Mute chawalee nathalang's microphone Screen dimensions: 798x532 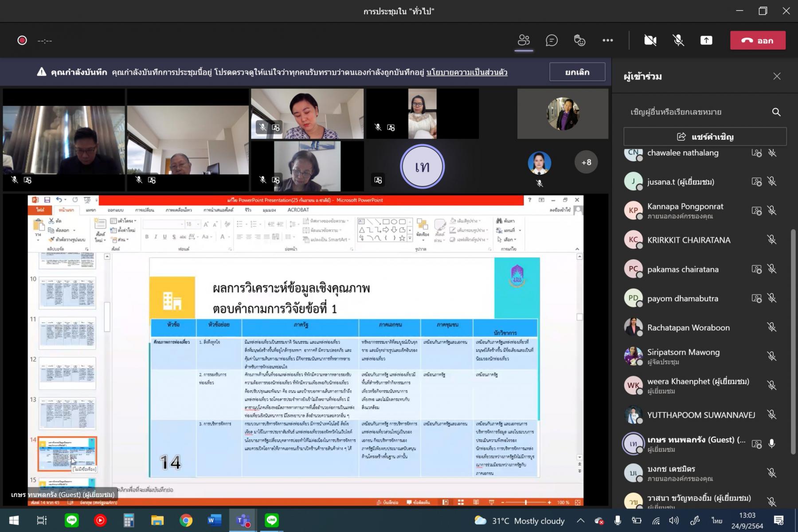pos(772,153)
